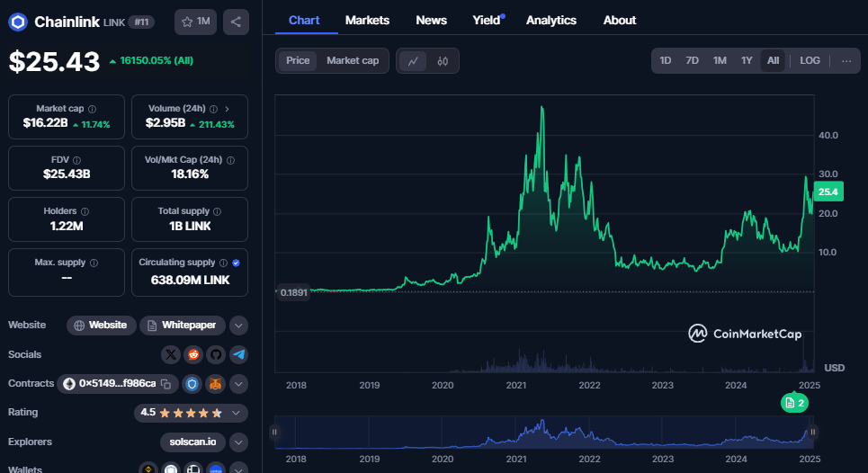This screenshot has height=473, width=868.
Task: Open FDV info icon
Action: pyautogui.click(x=76, y=160)
